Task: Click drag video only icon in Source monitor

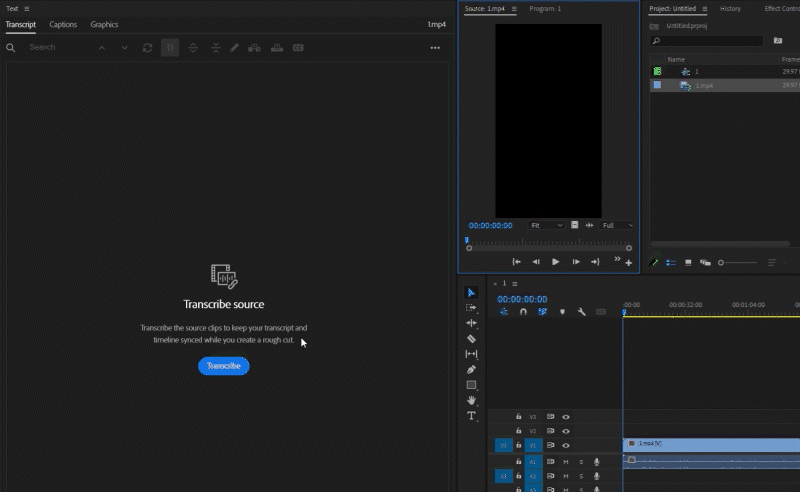Action: [574, 225]
